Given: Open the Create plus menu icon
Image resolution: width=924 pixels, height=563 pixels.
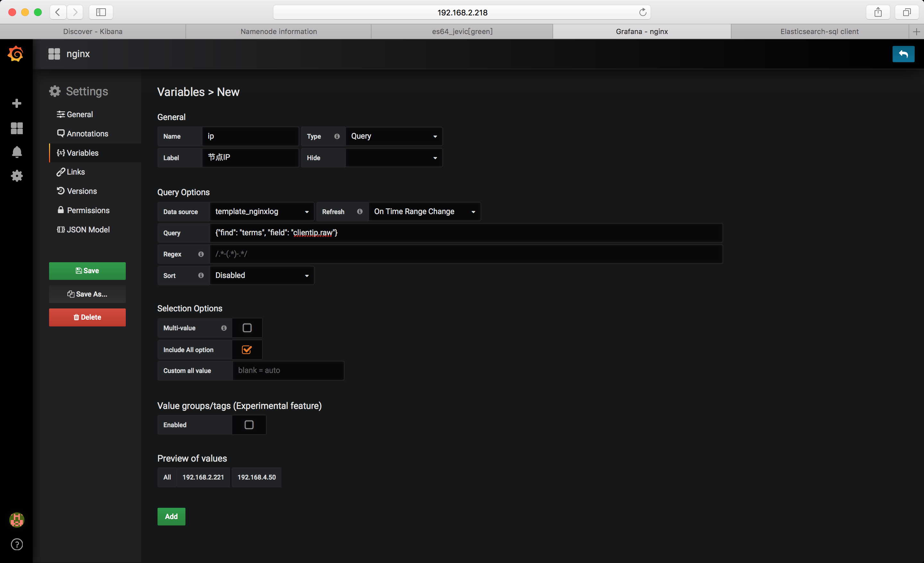Looking at the screenshot, I should pos(16,103).
